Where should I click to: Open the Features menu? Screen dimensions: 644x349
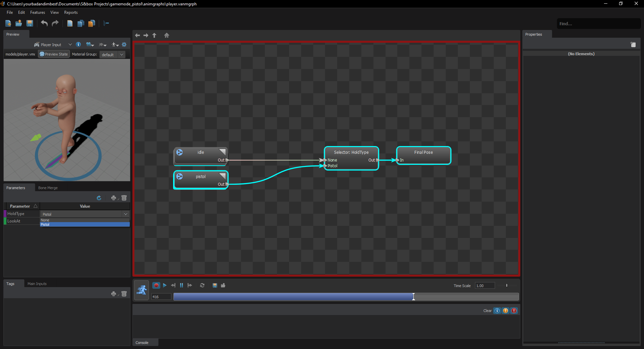37,12
